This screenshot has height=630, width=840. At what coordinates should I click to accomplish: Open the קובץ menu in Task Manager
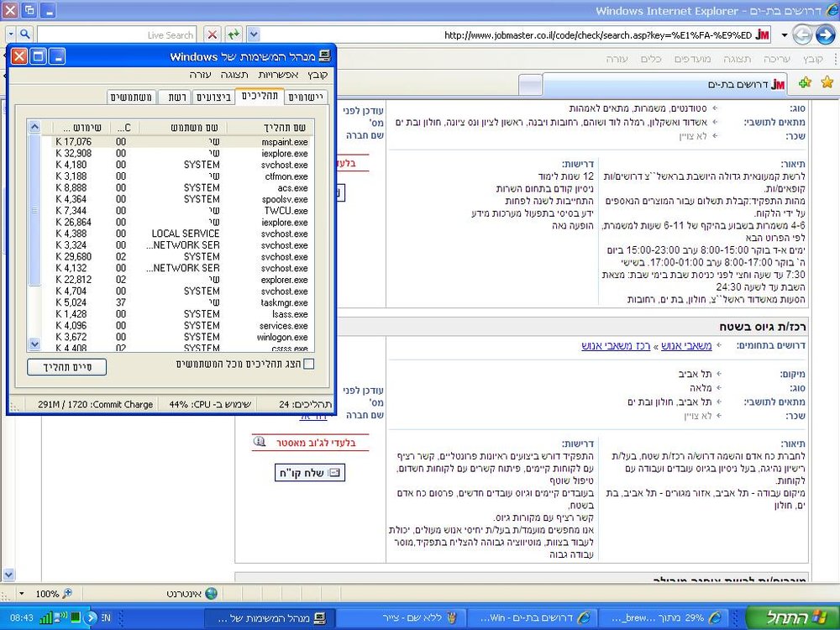click(x=318, y=75)
